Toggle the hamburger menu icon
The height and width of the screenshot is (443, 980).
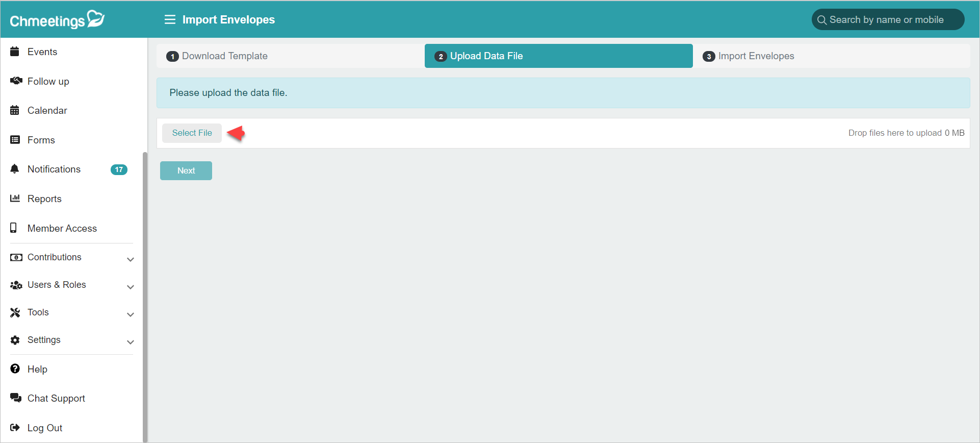tap(170, 19)
